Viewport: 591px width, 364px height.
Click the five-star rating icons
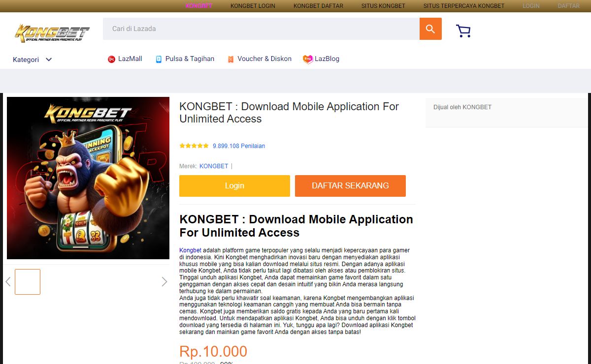(x=194, y=146)
